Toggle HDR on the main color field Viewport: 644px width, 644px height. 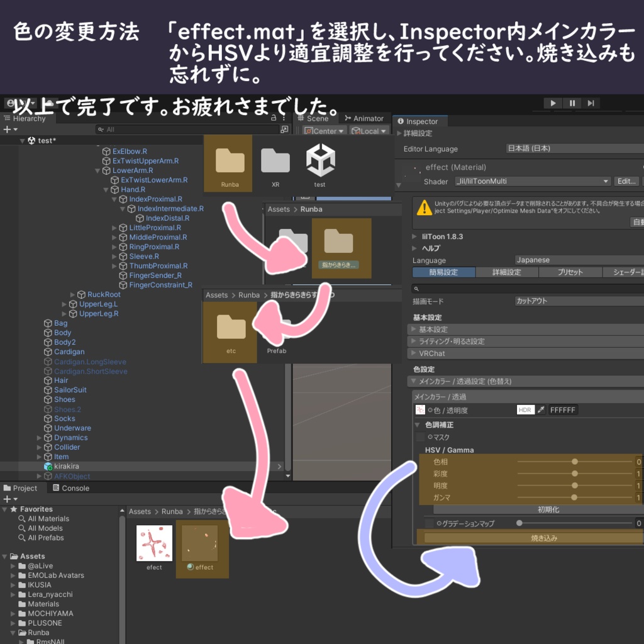pos(526,409)
